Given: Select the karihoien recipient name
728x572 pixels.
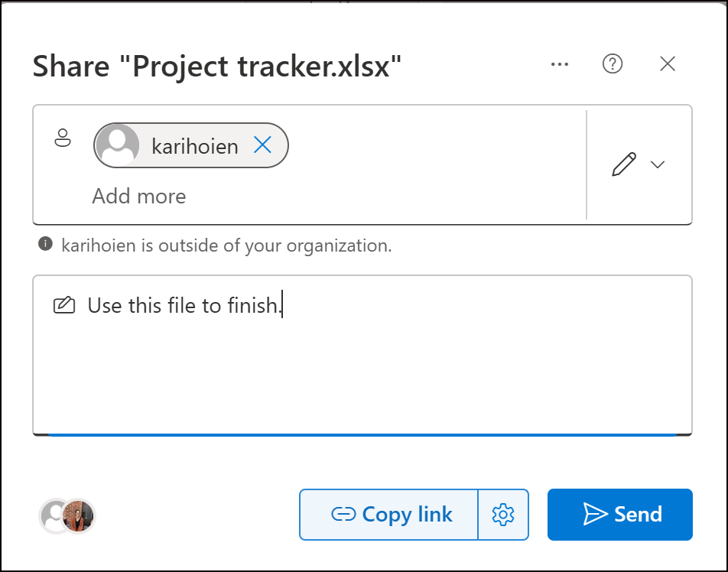Looking at the screenshot, I should click(194, 145).
